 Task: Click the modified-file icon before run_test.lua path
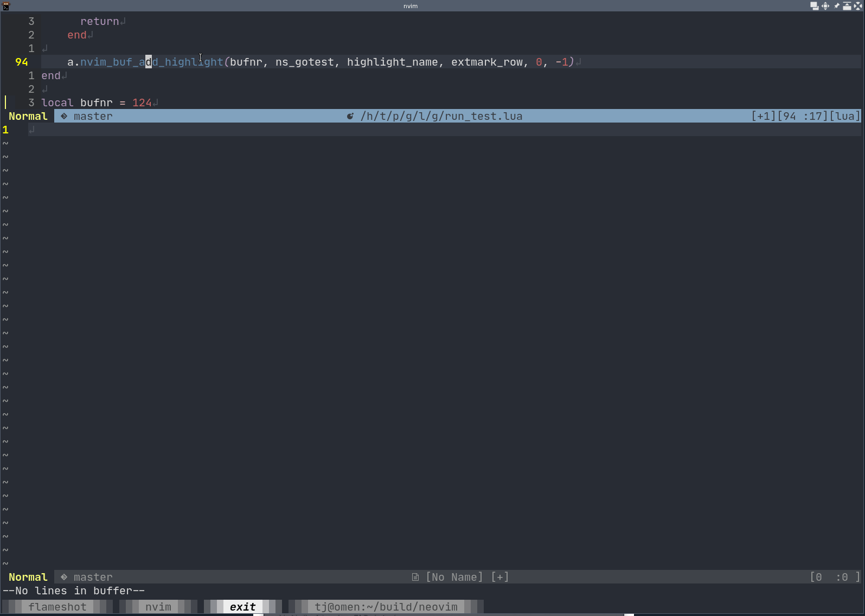350,116
